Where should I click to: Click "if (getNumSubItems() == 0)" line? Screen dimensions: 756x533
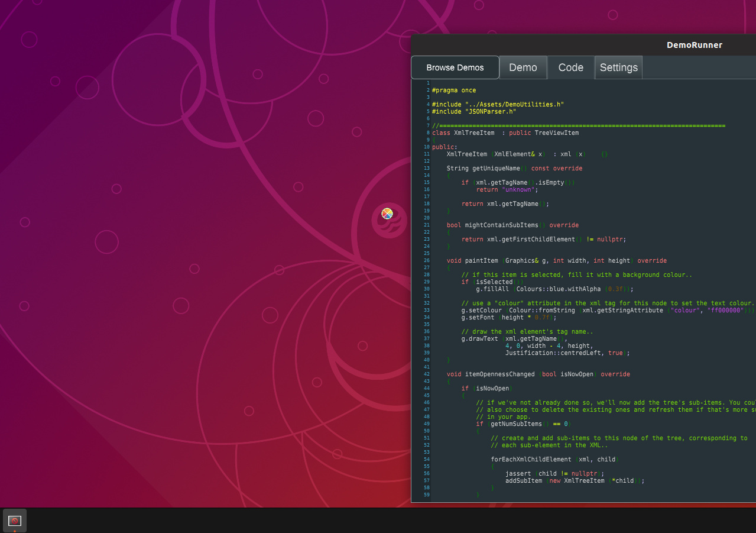523,424
